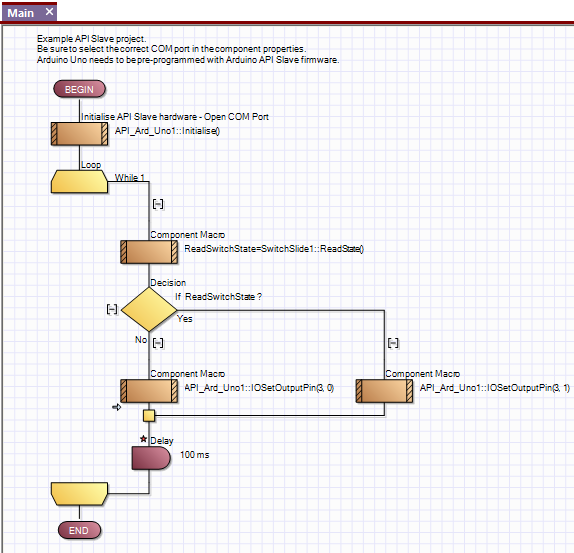Click the 'Arduino Uno needs to be pre-programmed' line

[x=188, y=60]
